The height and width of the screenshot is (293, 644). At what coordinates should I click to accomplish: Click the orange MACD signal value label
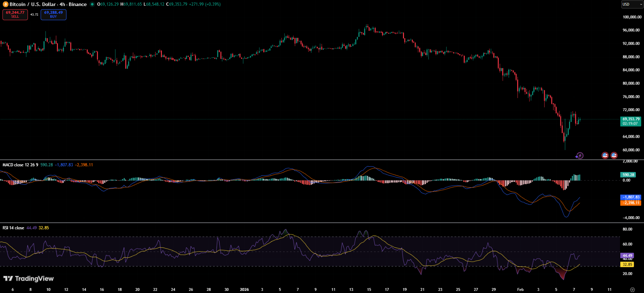point(631,203)
